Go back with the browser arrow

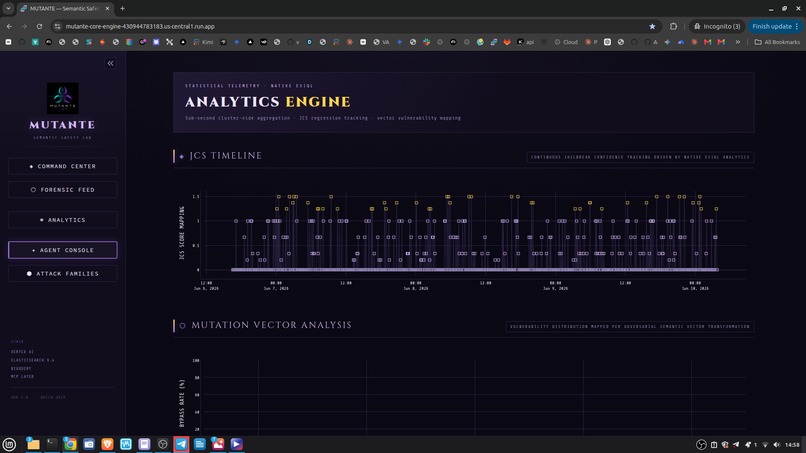(9, 26)
